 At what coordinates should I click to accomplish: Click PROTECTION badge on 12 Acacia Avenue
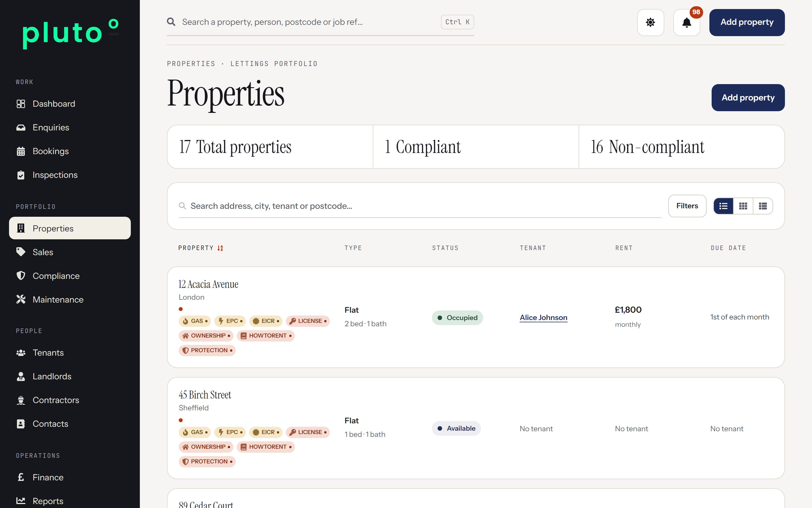[207, 350]
